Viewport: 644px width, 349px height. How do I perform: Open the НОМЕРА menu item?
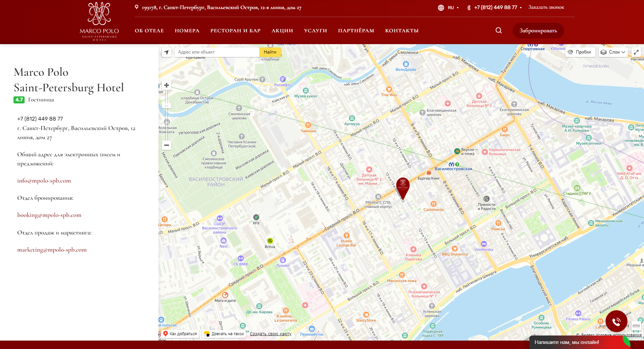187,31
